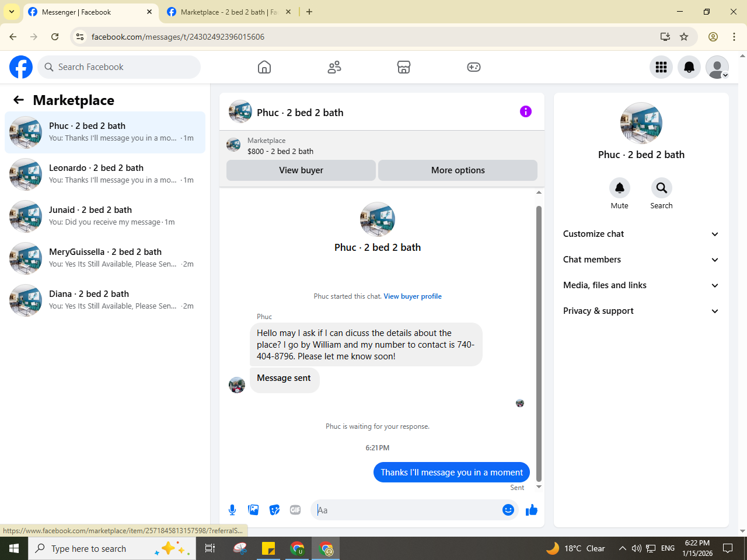Open Task View on taskbar
747x560 pixels.
point(210,548)
